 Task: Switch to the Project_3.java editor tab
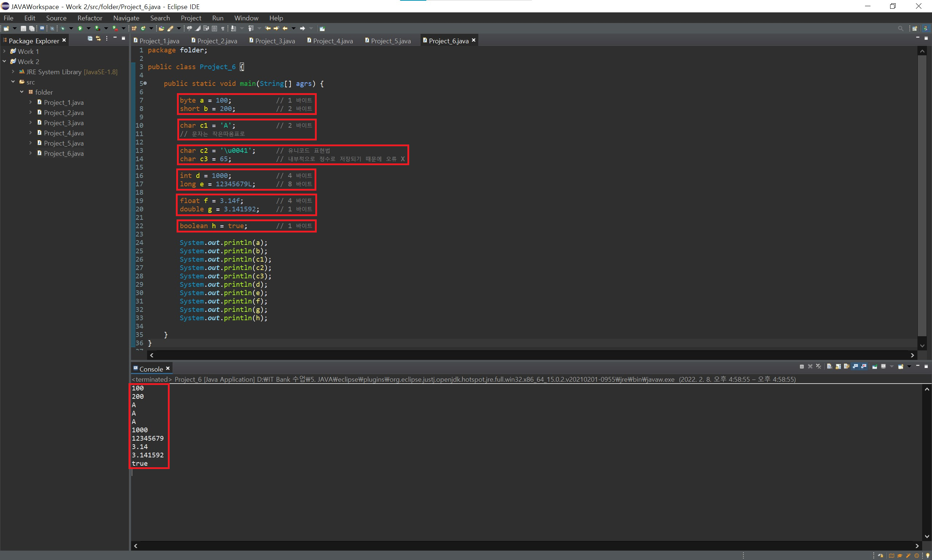click(275, 41)
